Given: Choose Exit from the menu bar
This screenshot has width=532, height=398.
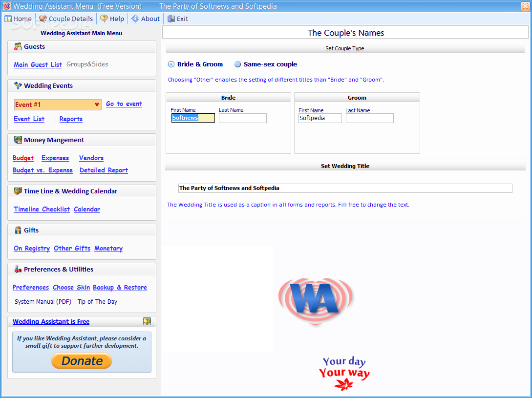Looking at the screenshot, I should (178, 19).
